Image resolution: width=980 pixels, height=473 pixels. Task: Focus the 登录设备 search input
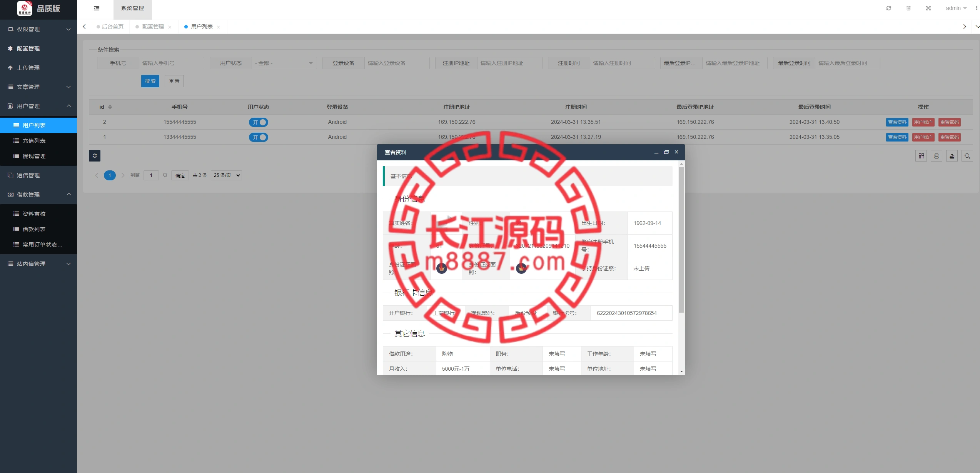[397, 63]
